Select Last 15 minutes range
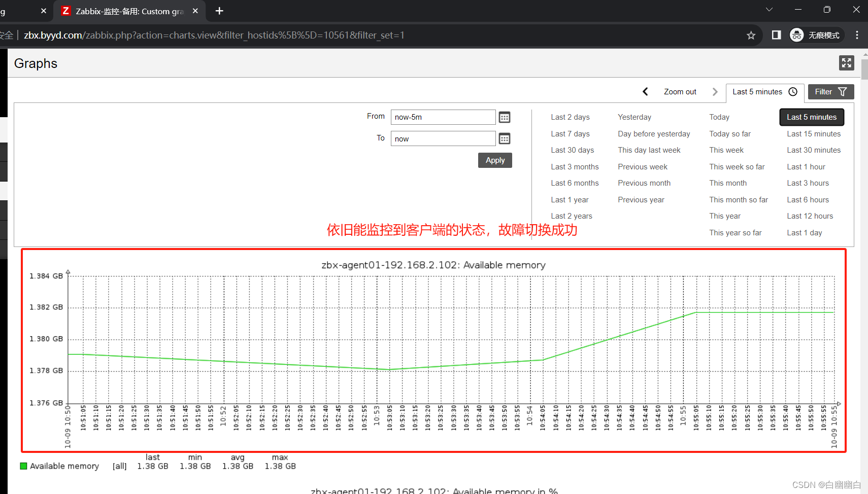 coord(814,134)
